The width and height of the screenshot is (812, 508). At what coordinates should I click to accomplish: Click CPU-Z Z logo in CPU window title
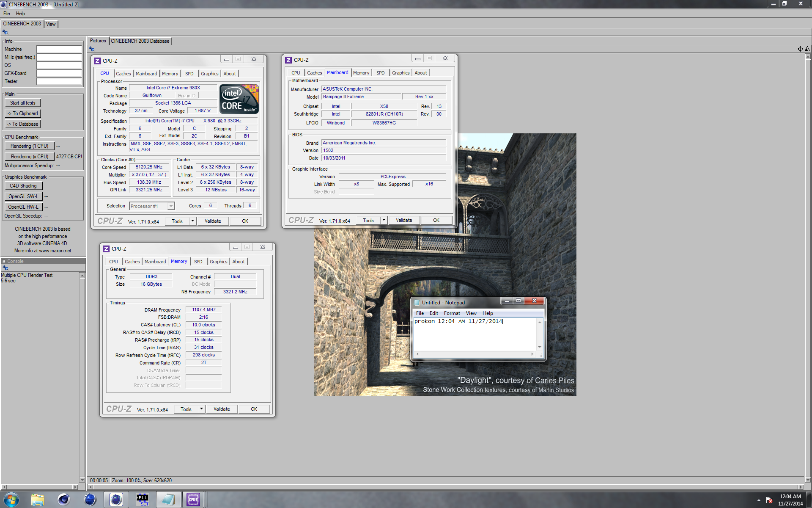tap(97, 61)
